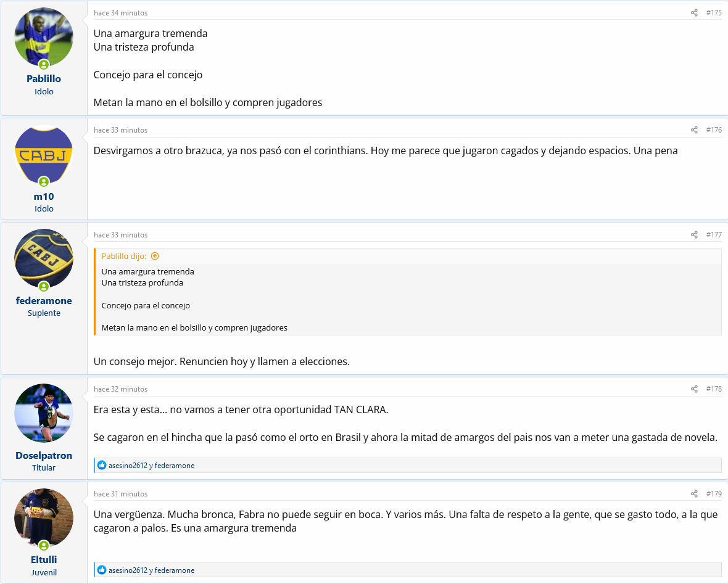The height and width of the screenshot is (584, 728).
Task: Jump to Pablillo's quoted post via arrow icon
Action: pos(155,257)
